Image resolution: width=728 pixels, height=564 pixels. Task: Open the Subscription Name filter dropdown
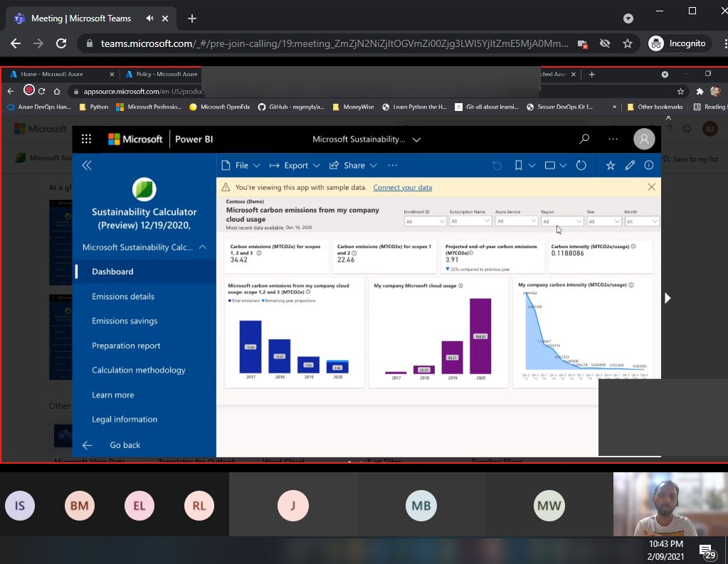tap(470, 221)
